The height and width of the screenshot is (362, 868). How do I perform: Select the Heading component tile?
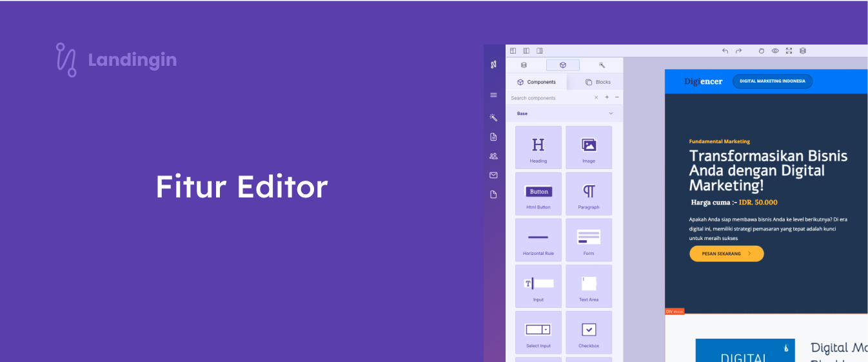coord(538,147)
